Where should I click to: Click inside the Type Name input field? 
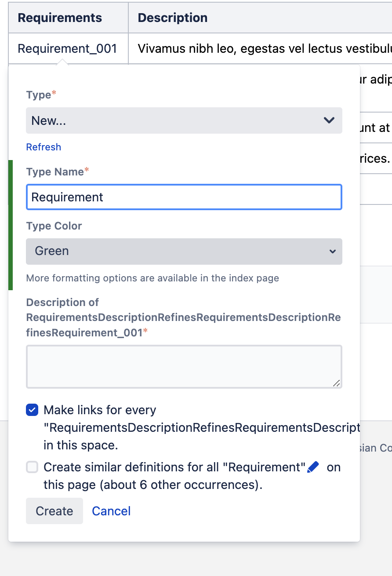point(184,197)
